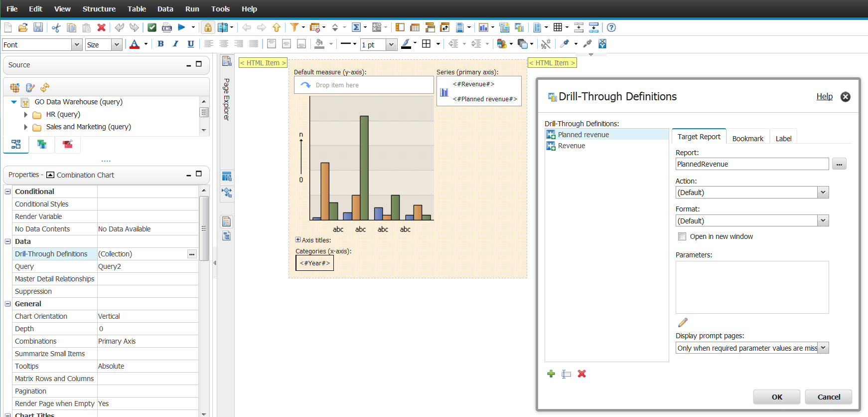The width and height of the screenshot is (868, 417).
Task: Save the report with the floppy disk icon
Action: click(x=38, y=27)
